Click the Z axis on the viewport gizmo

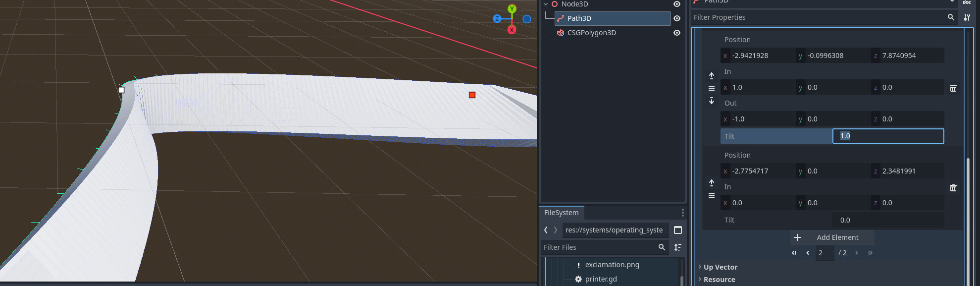click(x=497, y=19)
